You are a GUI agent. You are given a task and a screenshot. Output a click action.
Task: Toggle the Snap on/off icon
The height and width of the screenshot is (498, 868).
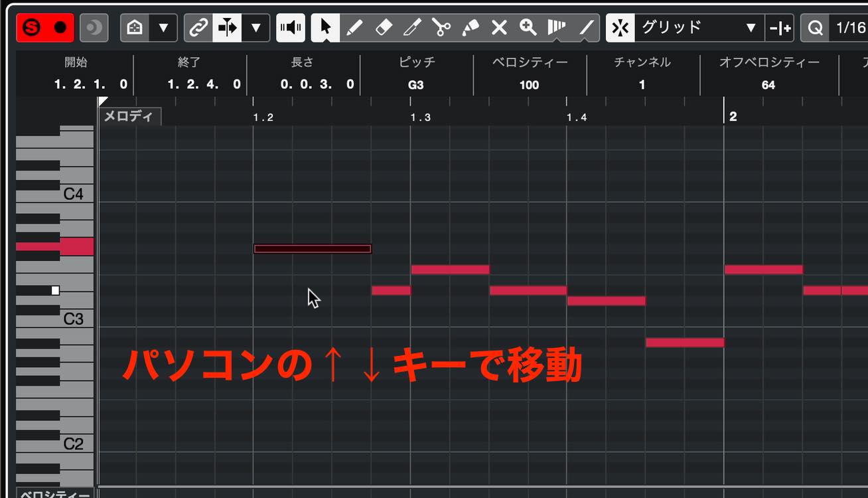pyautogui.click(x=620, y=28)
